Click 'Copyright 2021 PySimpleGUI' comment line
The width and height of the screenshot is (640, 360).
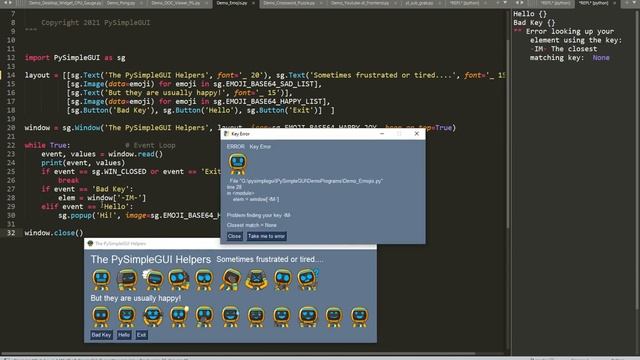[96, 22]
